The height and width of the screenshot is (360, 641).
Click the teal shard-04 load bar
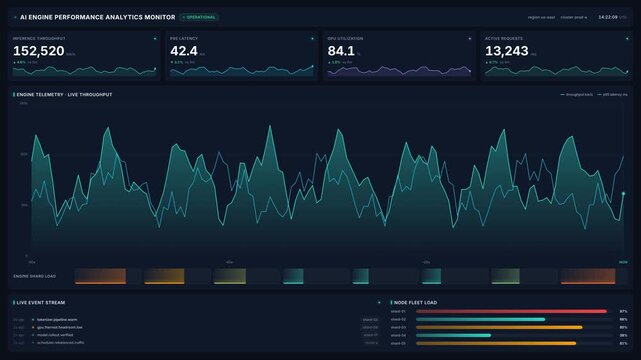click(454, 335)
